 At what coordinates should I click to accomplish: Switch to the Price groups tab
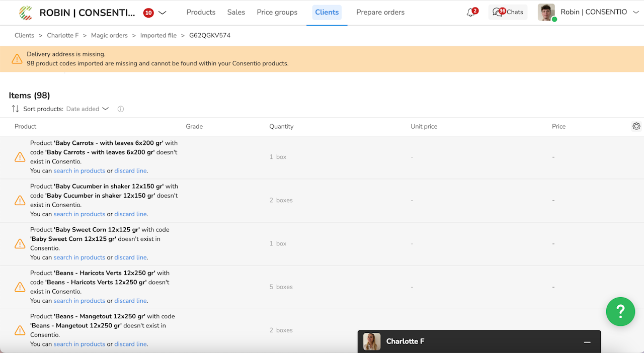point(277,12)
